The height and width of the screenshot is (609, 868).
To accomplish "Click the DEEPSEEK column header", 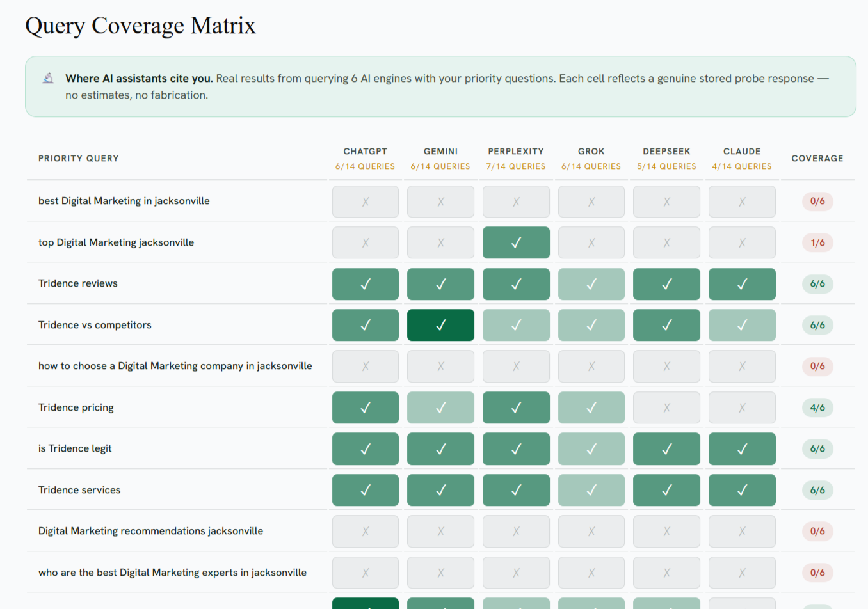I will pos(666,152).
